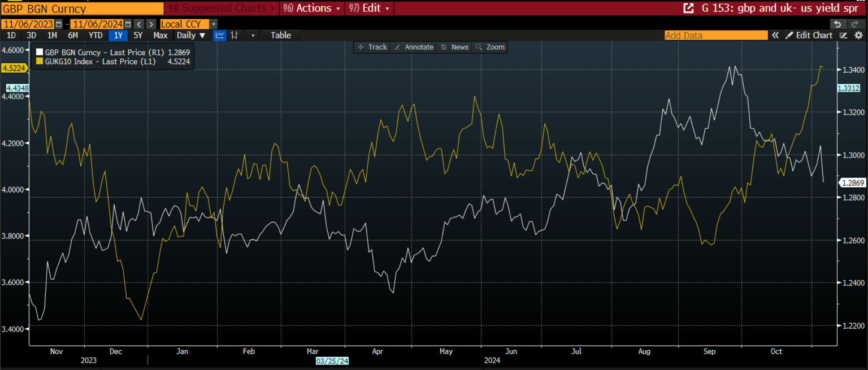
Task: Click the white GBP BGN Curncy legend swatch
Action: pos(40,52)
